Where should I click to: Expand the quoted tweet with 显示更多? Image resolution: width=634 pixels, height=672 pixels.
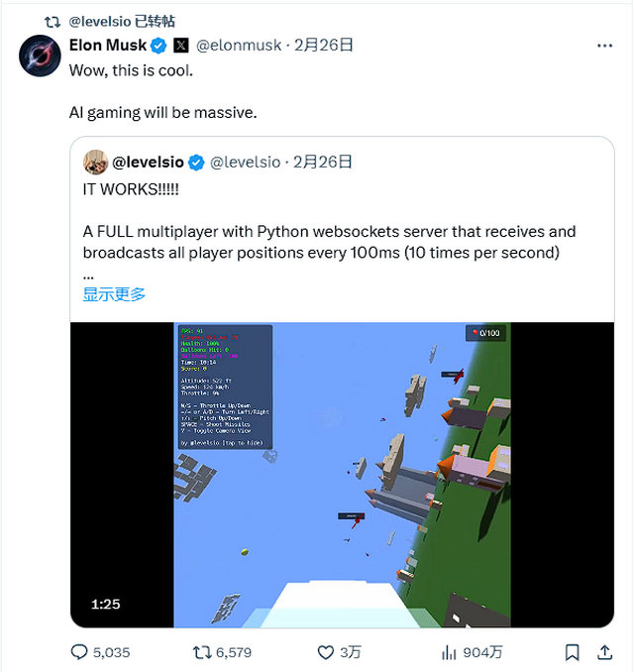point(114,294)
